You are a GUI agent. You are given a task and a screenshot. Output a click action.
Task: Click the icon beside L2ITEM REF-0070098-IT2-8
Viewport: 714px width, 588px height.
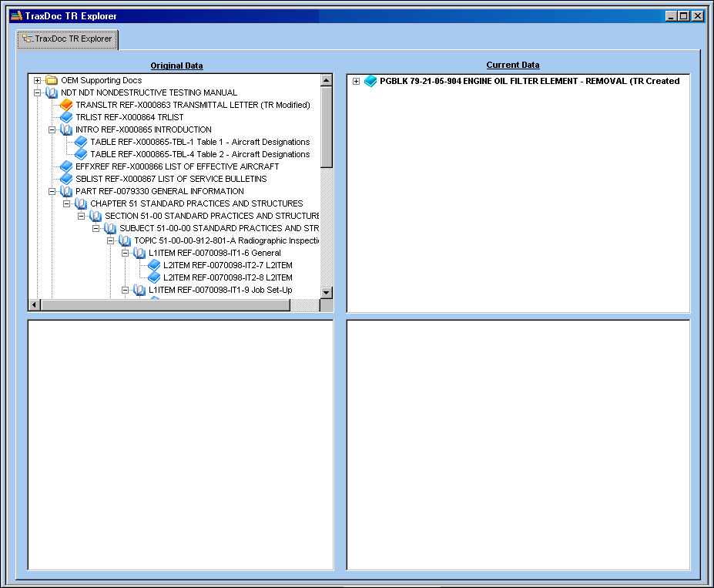[x=154, y=277]
